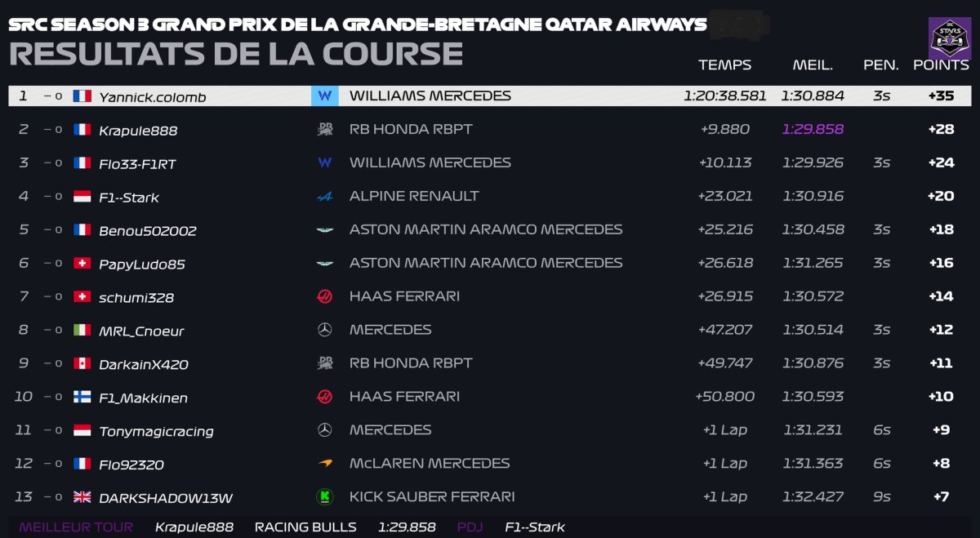The height and width of the screenshot is (538, 980).
Task: Click the Canadian flag next to DarkainX420
Action: [82, 363]
